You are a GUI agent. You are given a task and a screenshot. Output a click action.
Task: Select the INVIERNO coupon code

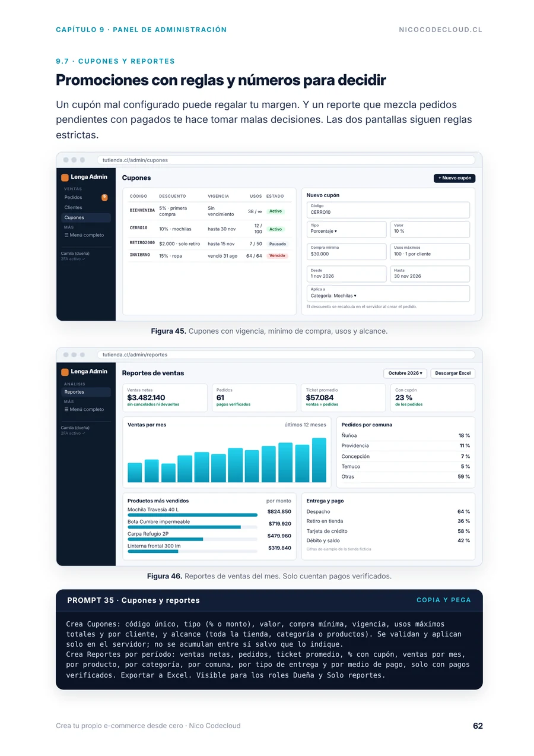[x=140, y=255]
